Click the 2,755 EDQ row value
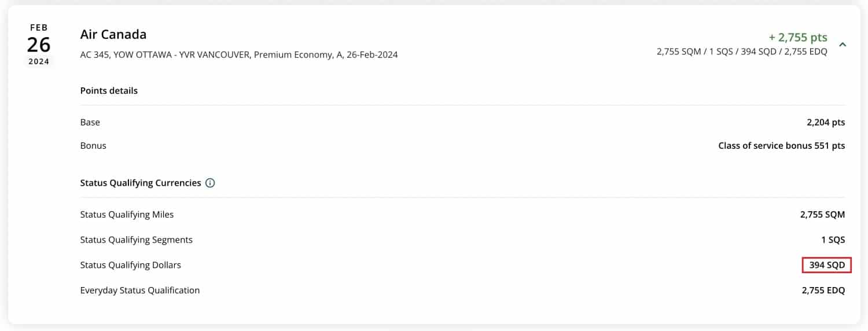868x331 pixels. pos(823,290)
